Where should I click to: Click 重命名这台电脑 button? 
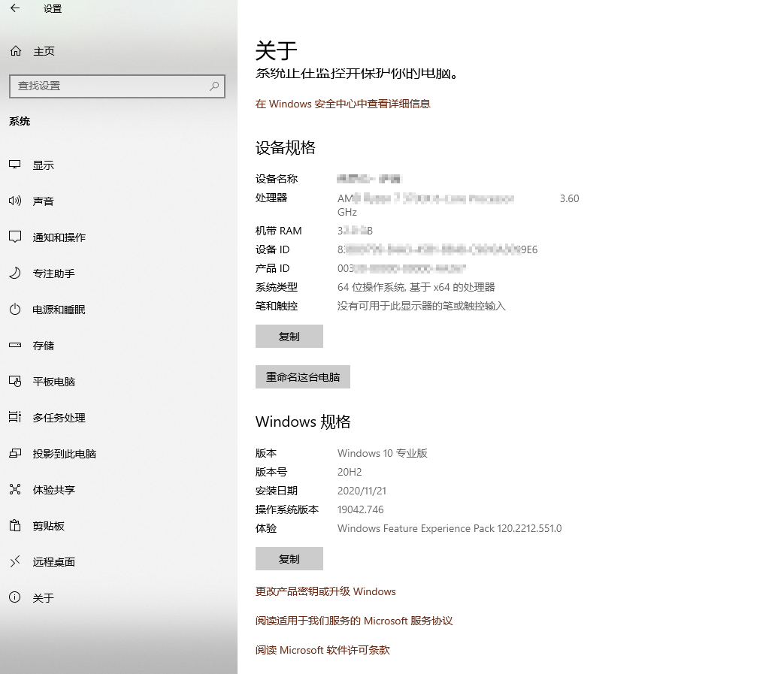click(x=302, y=376)
